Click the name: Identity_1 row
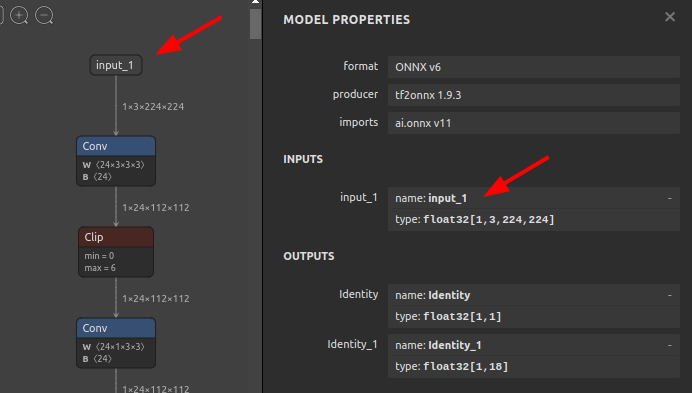Viewport: 692px width, 393px height. (534, 345)
